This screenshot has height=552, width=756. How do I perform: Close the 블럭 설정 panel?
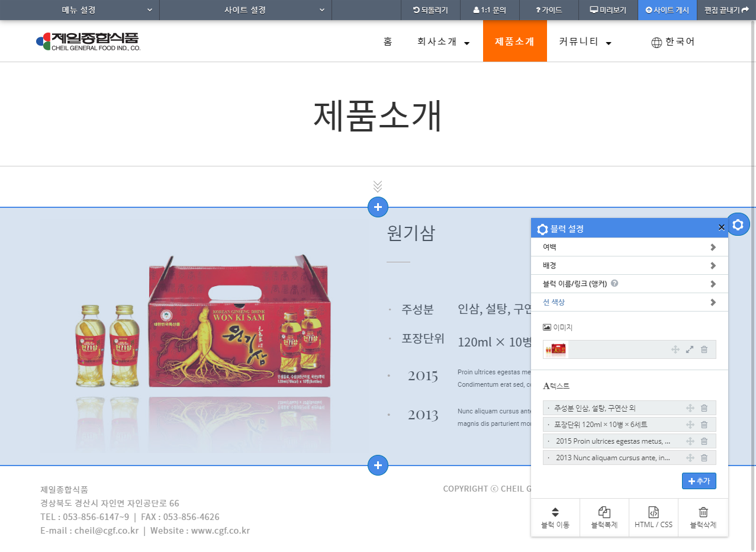[x=722, y=227]
